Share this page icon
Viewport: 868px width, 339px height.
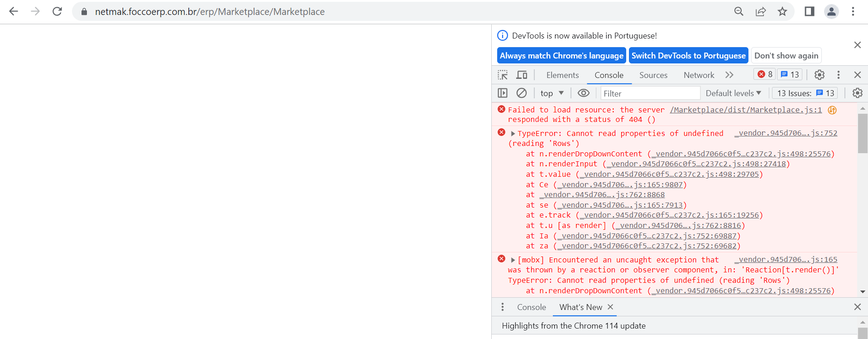pos(761,12)
